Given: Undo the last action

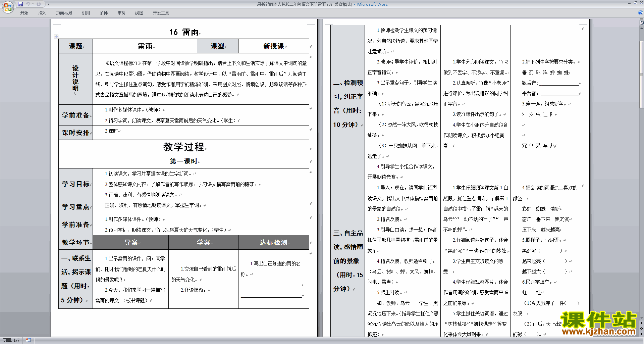Looking at the screenshot, I should point(28,4).
